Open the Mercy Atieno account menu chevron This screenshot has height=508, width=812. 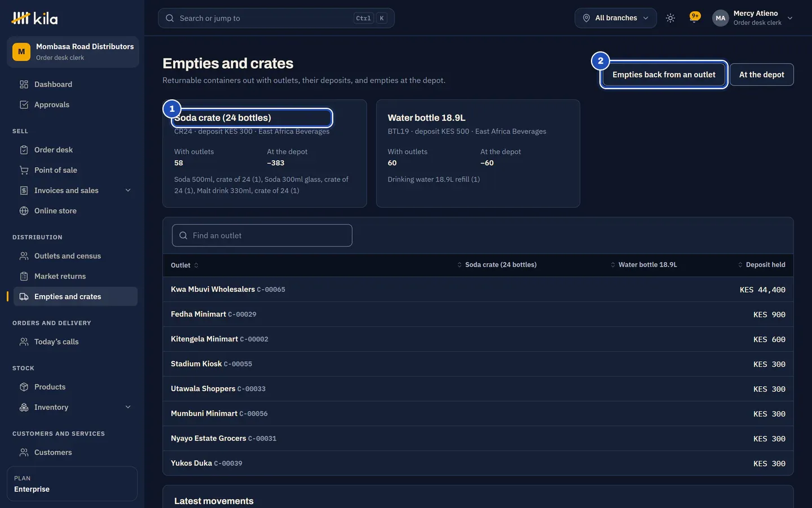pyautogui.click(x=790, y=18)
